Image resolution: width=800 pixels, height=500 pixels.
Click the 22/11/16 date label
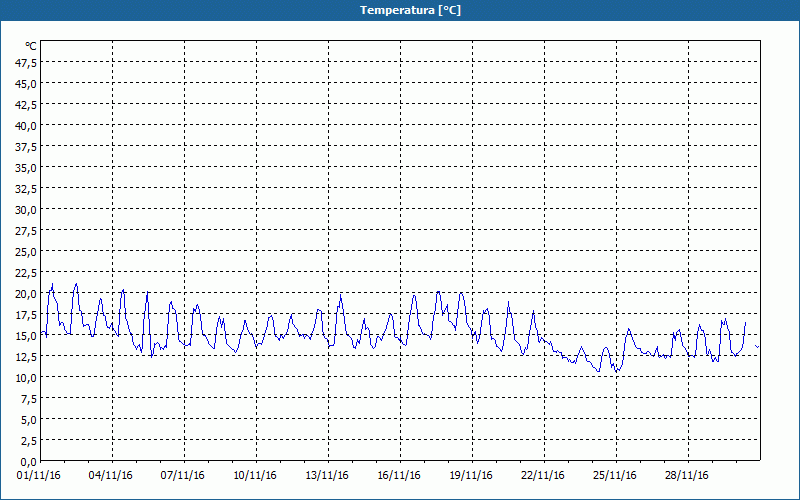point(543,476)
